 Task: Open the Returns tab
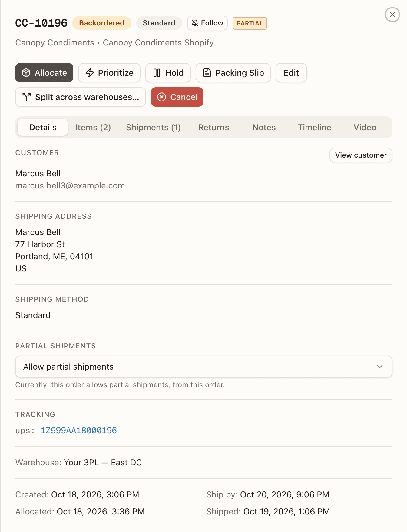[213, 127]
